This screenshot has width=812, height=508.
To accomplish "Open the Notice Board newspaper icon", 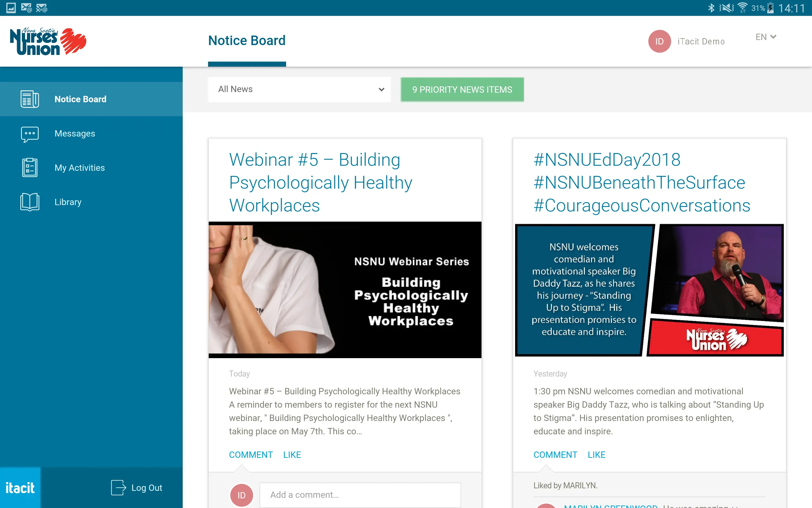I will [x=29, y=99].
